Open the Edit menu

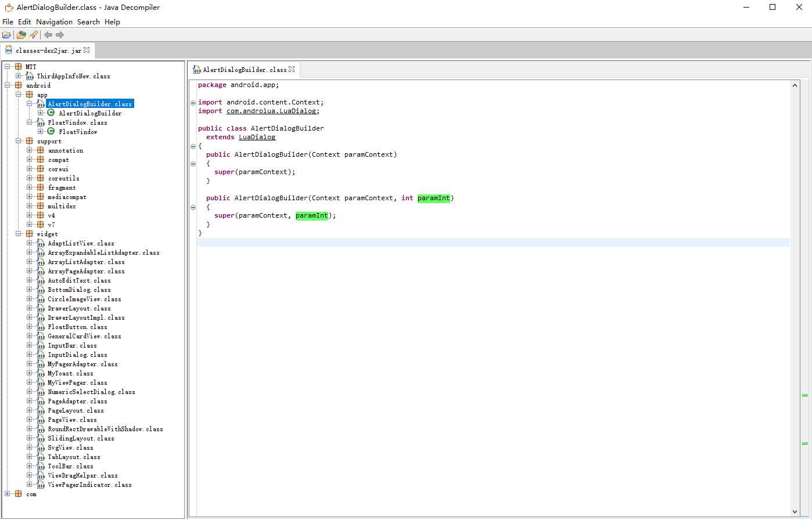coord(24,21)
